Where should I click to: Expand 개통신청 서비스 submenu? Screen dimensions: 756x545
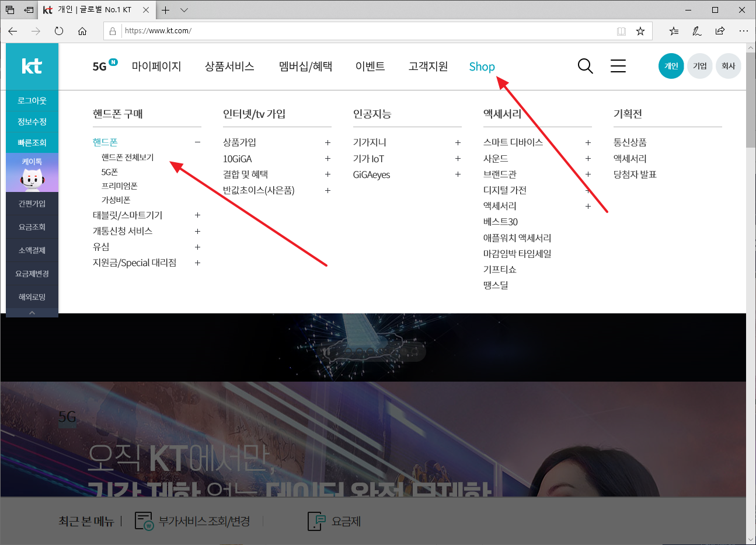point(197,231)
